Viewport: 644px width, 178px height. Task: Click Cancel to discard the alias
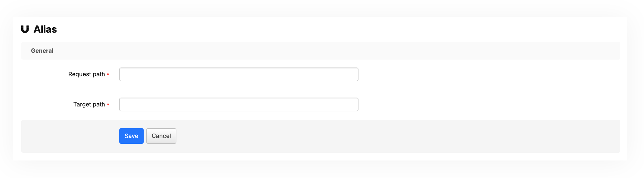tap(161, 136)
